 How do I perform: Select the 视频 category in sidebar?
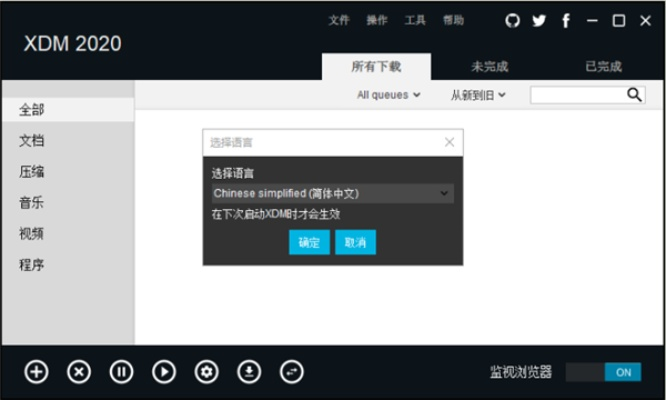tap(32, 234)
